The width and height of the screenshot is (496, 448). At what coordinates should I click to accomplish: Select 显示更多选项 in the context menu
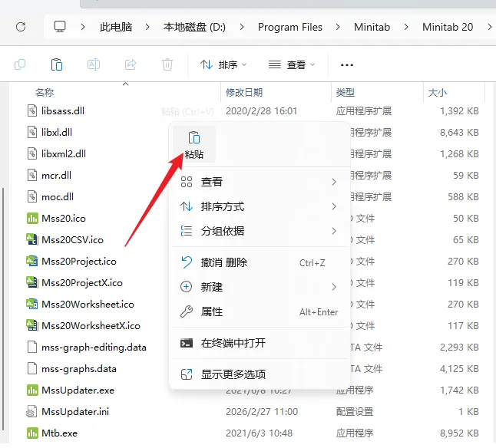(260, 374)
